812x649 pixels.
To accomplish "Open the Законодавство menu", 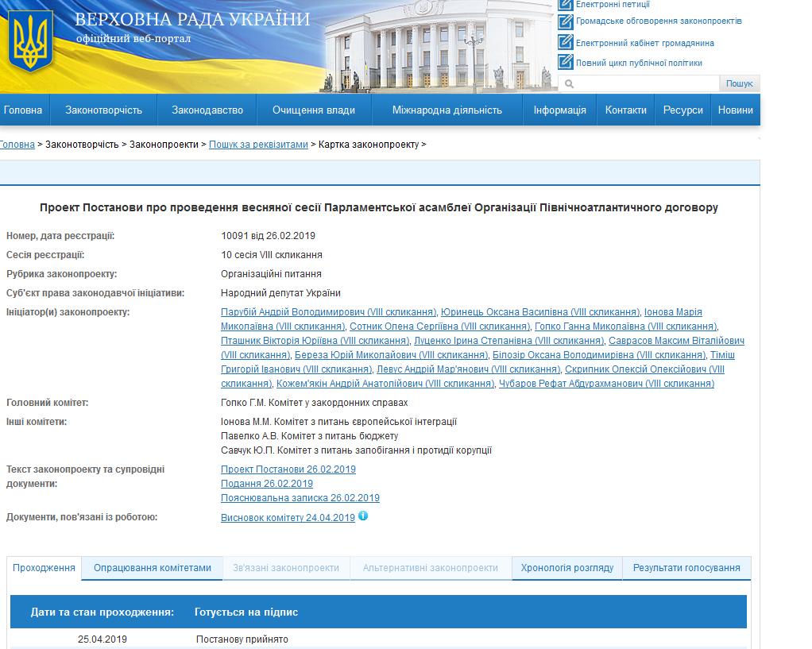I will (207, 110).
